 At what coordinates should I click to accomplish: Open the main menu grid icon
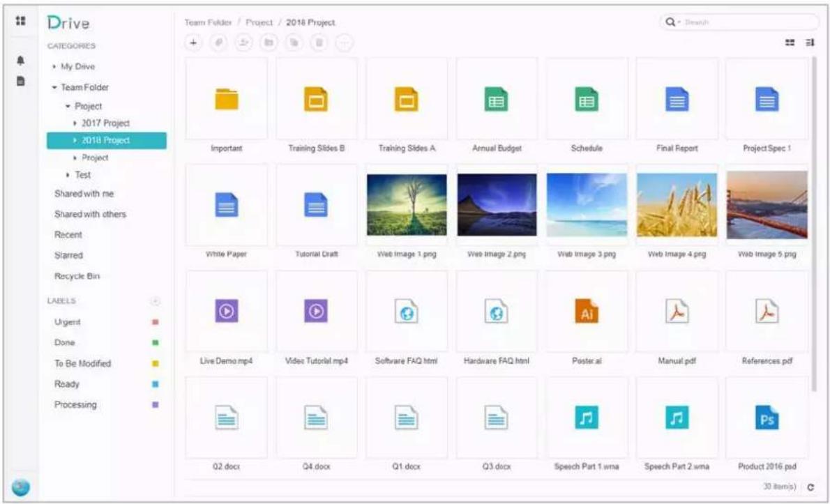tap(21, 21)
